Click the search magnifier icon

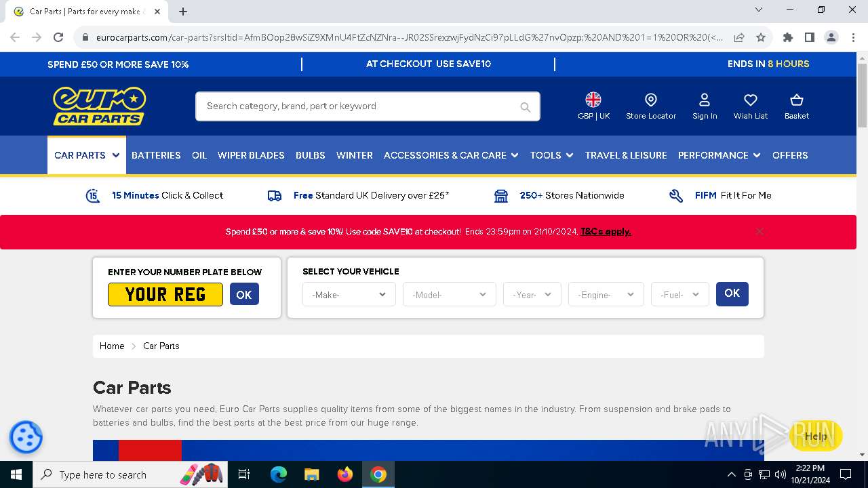tap(525, 107)
